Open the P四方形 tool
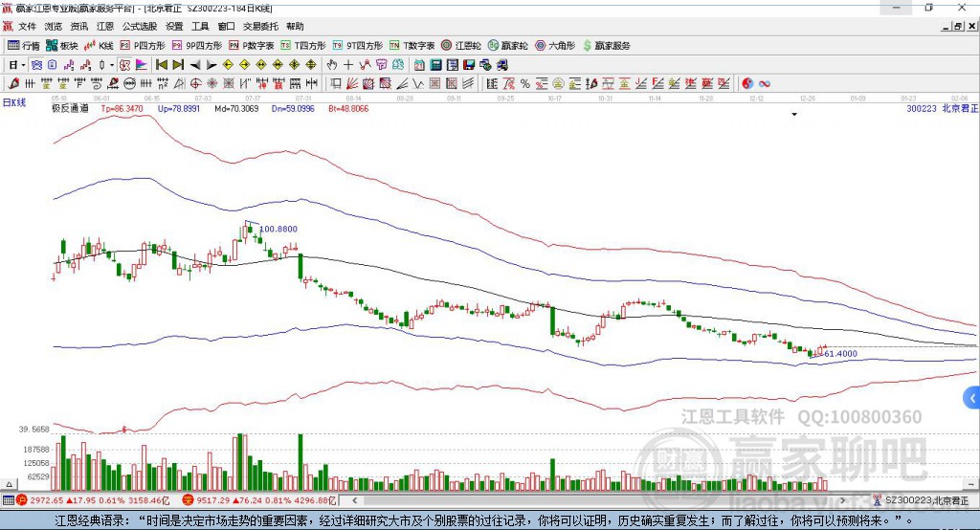The width and height of the screenshot is (980, 530). click(143, 46)
